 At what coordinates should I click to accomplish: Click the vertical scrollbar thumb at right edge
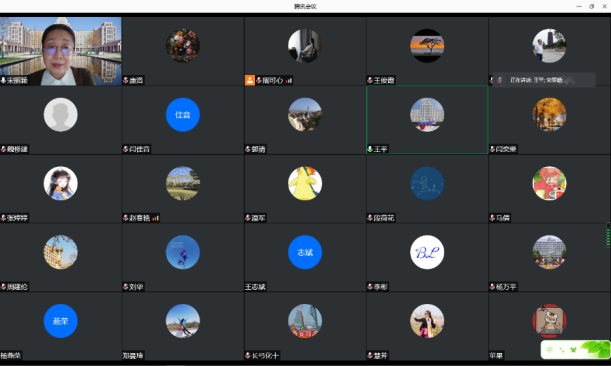click(x=608, y=235)
